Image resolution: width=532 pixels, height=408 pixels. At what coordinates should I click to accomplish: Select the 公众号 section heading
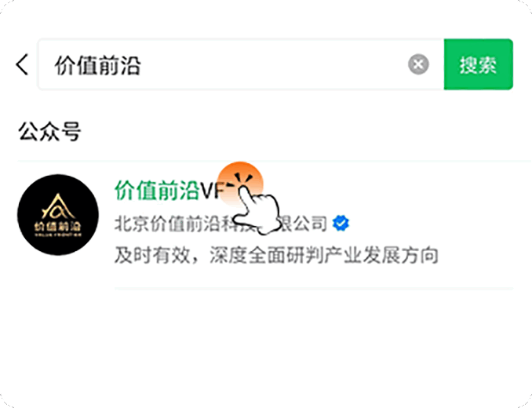pyautogui.click(x=49, y=131)
